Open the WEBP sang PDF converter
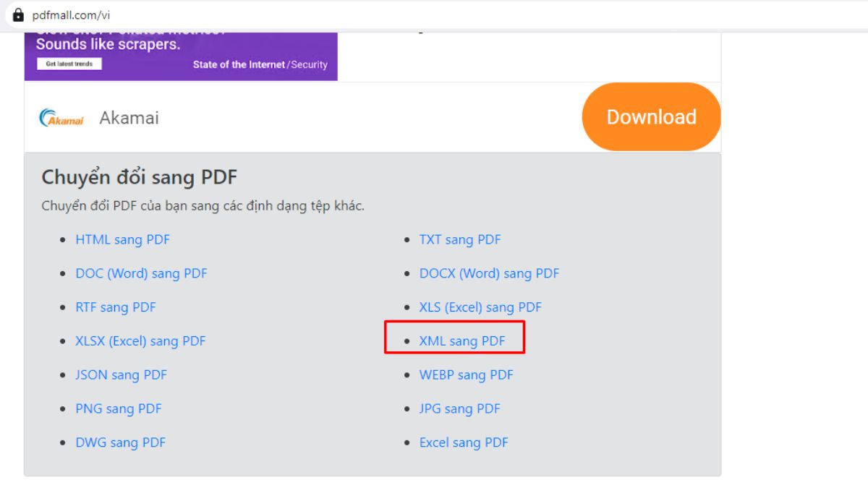Image resolution: width=868 pixels, height=488 pixels. click(467, 374)
